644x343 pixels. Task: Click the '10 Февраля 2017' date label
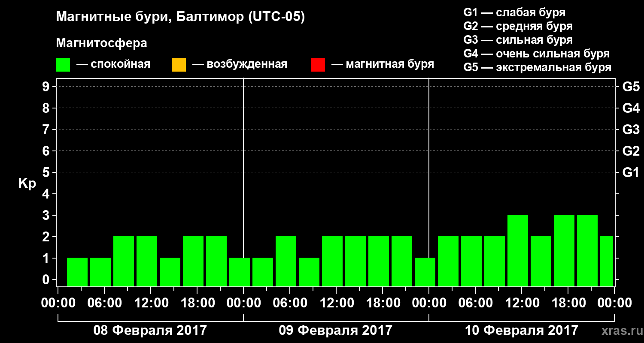click(522, 331)
